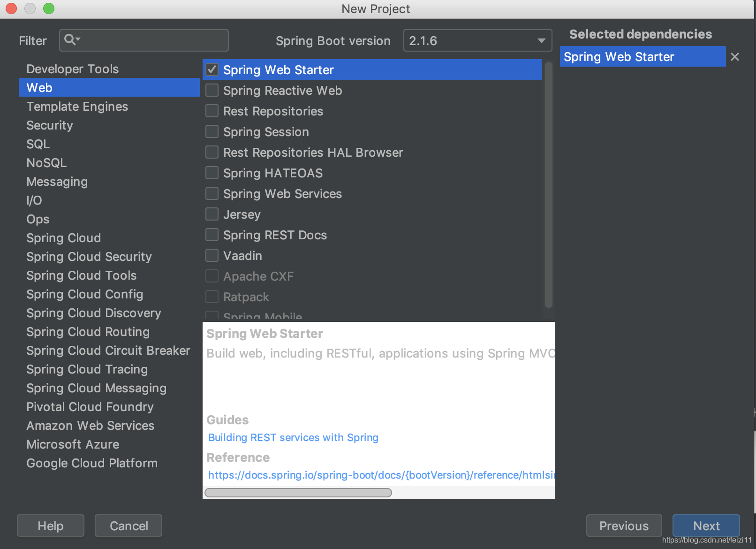Select Spring Web Starter in selected dependencies

[643, 57]
